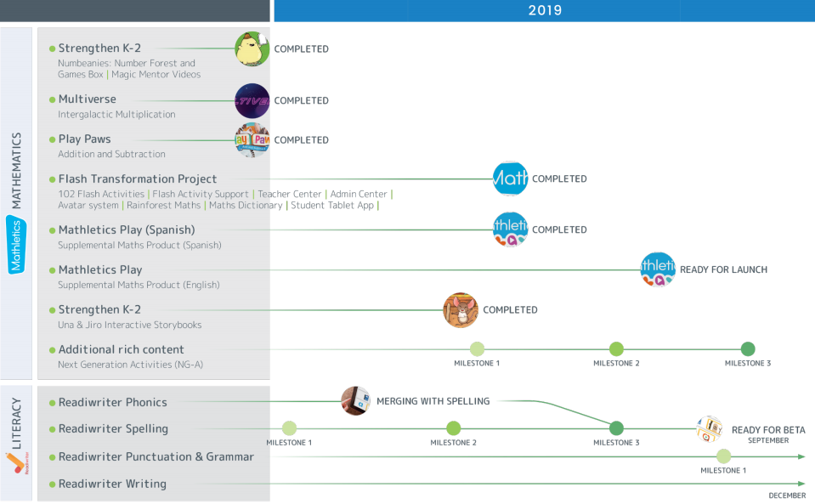Screen dimensions: 815x504
Task: Click the SEPTEMBER date label
Action: (x=768, y=440)
